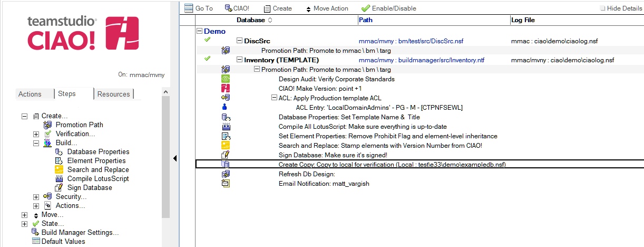Click the green checkmark beside Inventory (TEMPLATE)
Viewport: 644px width, 247px height.
tap(208, 59)
